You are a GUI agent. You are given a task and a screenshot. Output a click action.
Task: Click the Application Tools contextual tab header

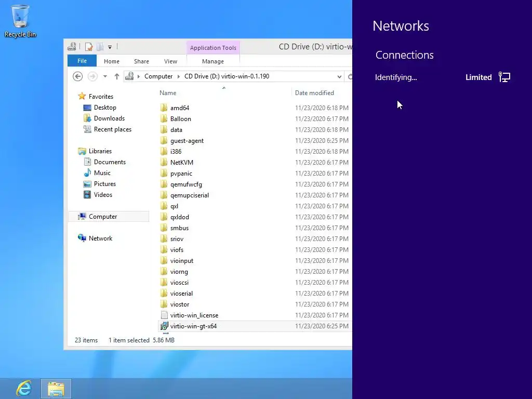click(213, 48)
